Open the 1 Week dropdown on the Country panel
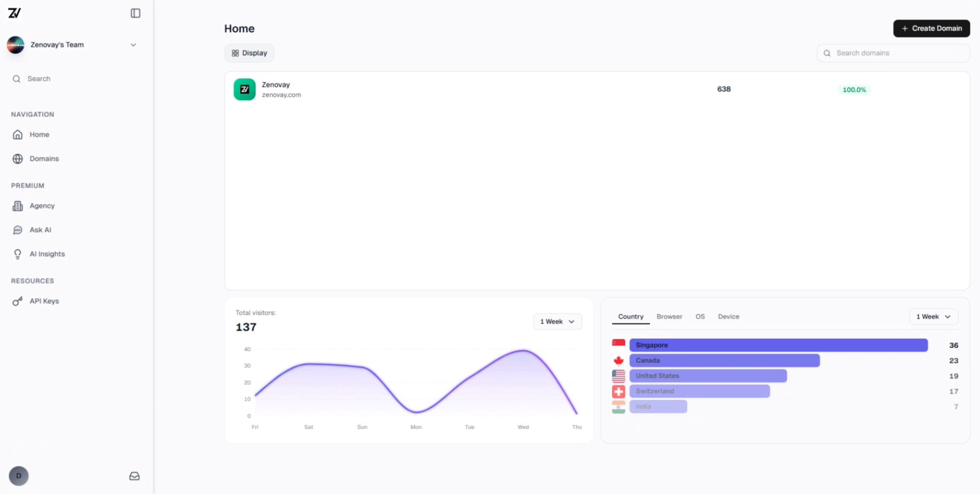 click(x=933, y=316)
